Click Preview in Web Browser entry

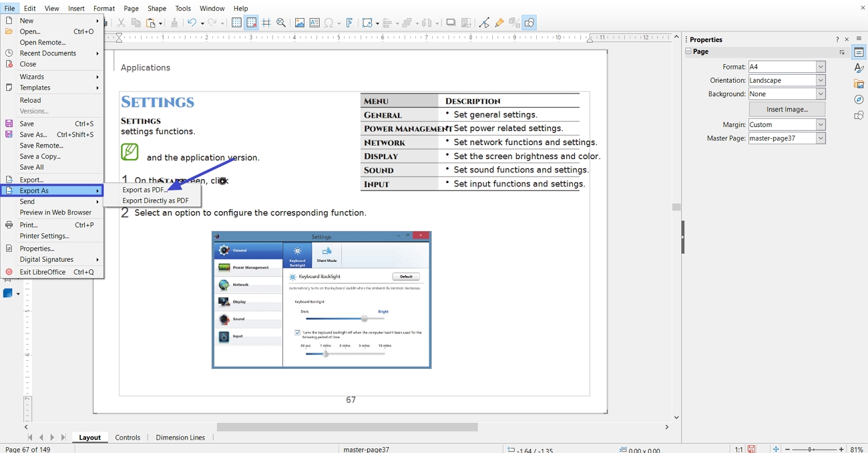click(52, 212)
